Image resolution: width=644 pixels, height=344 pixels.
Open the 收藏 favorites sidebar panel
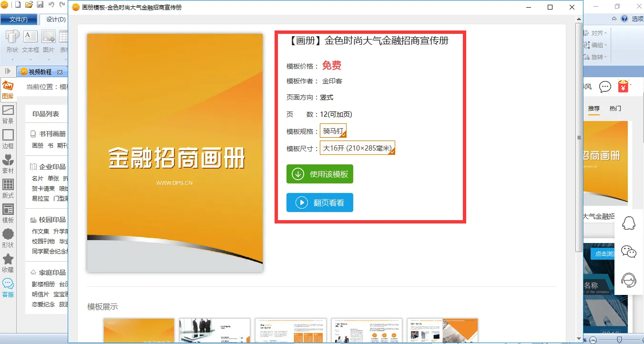click(x=8, y=263)
